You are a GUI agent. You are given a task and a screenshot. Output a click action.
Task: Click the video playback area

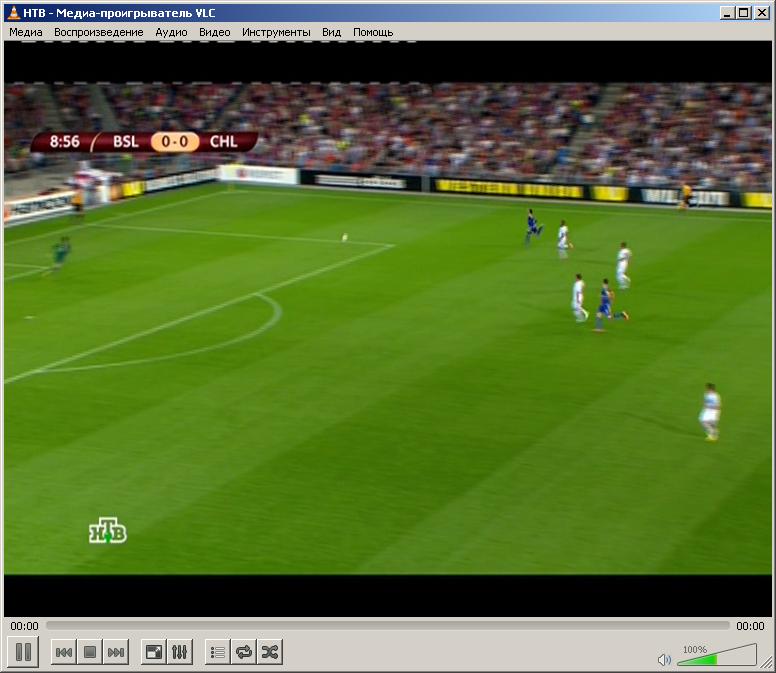388,329
